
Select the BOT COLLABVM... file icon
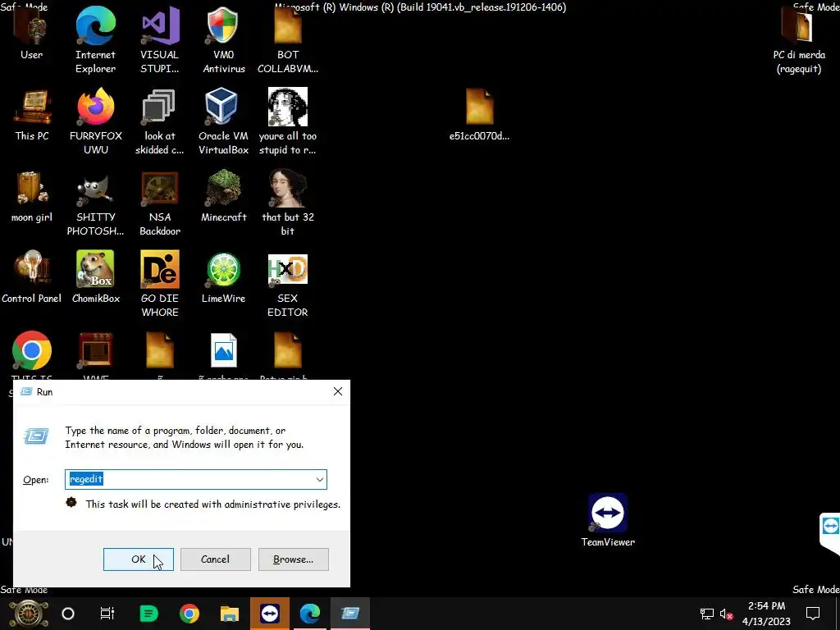288,27
